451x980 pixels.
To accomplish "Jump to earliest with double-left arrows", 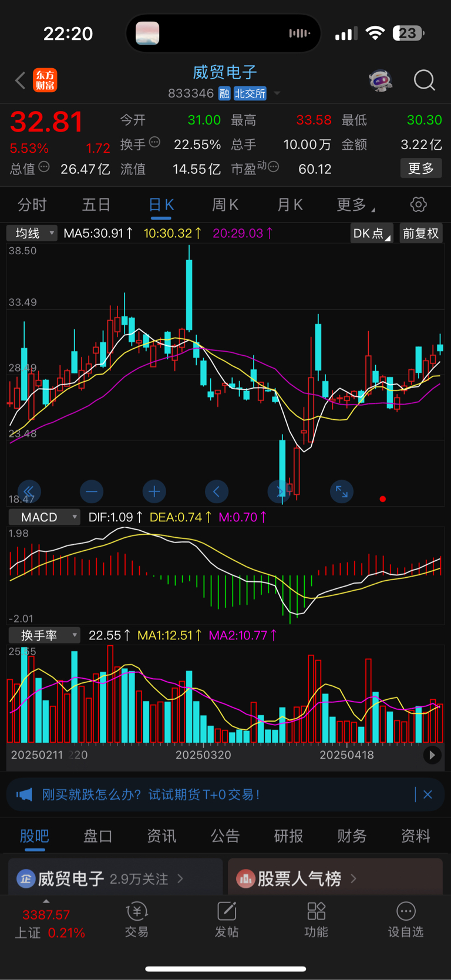I will point(29,491).
